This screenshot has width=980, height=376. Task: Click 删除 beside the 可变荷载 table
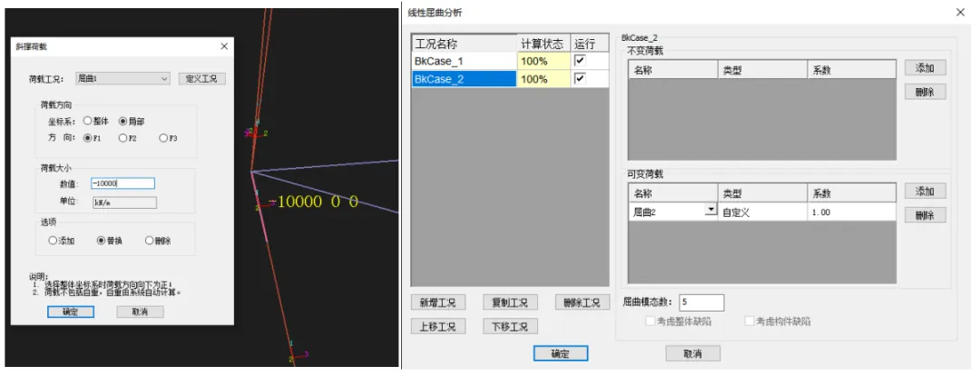coord(925,215)
